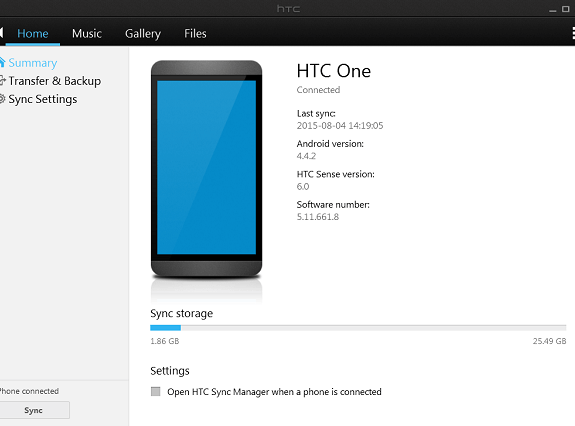Go to the Files tab
This screenshot has height=426, width=575.
click(x=195, y=33)
